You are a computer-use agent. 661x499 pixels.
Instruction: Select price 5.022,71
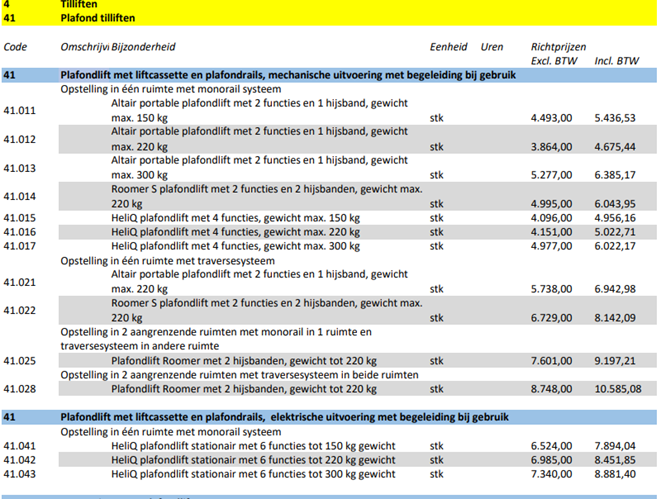(615, 232)
